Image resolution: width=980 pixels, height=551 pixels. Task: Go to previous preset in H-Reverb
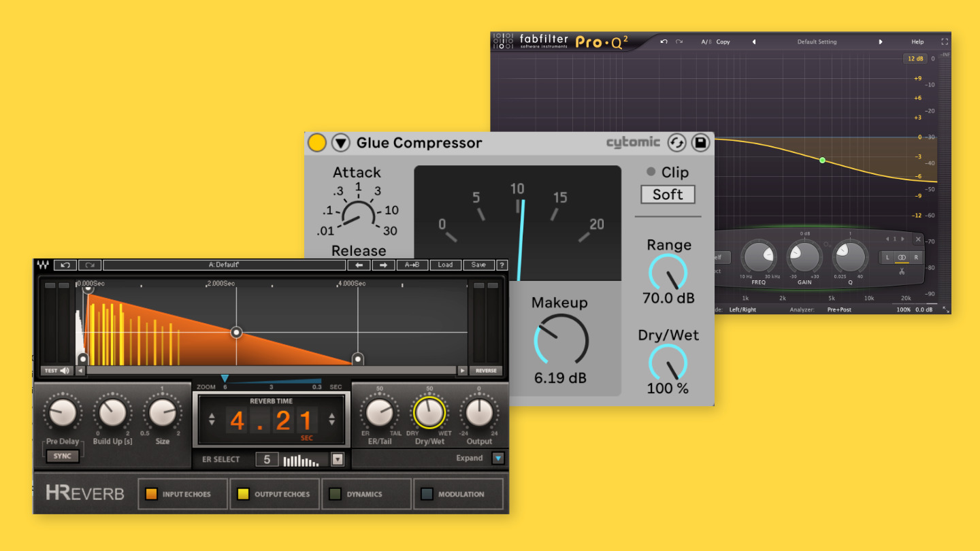[359, 265]
